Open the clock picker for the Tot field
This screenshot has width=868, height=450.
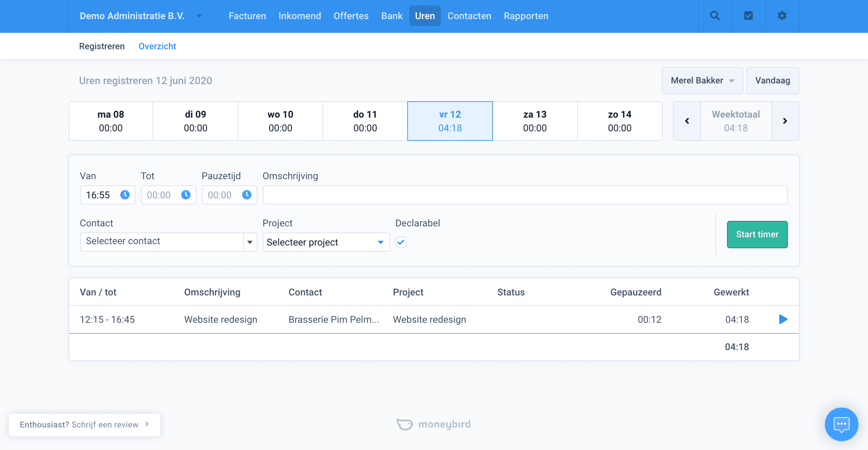(186, 195)
